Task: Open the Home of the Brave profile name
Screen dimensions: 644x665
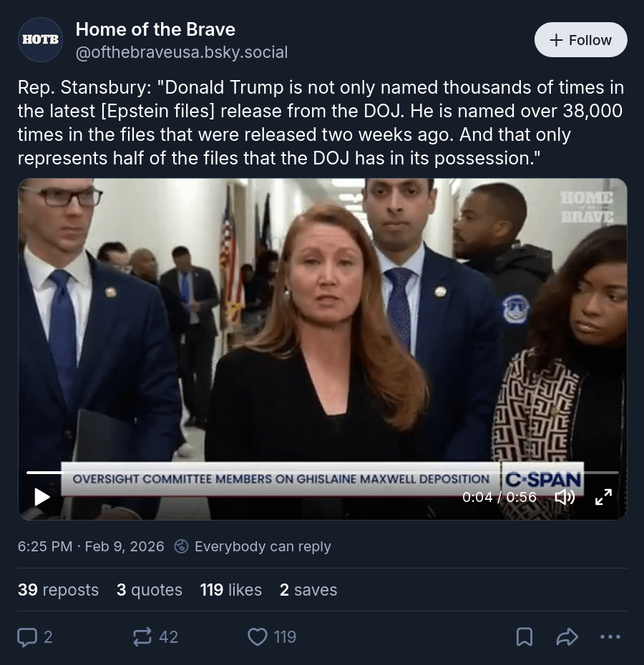Action: (x=155, y=29)
